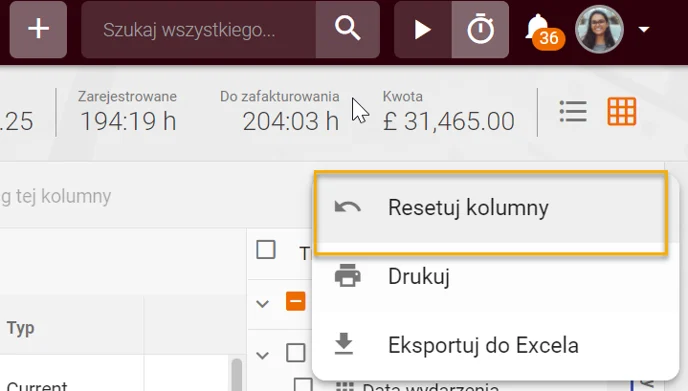
Task: Tick the checkbox next to 'Data wydarzenia'
Action: click(303, 385)
